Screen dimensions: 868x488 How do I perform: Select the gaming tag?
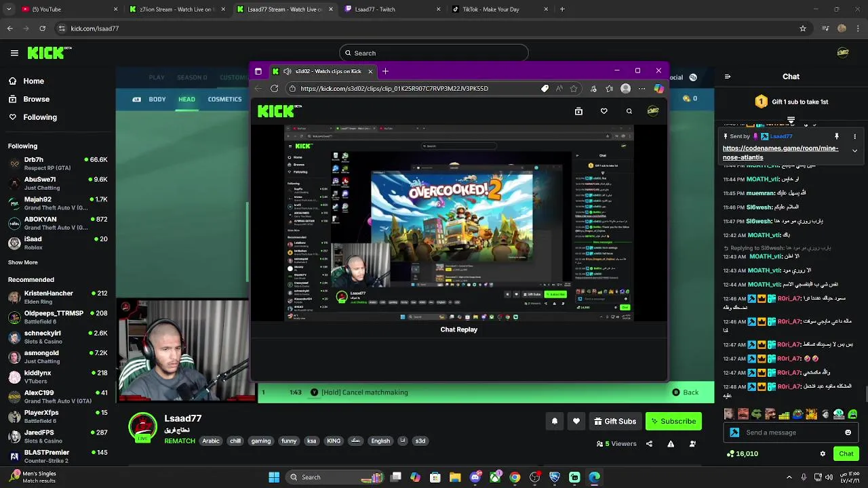click(x=261, y=441)
